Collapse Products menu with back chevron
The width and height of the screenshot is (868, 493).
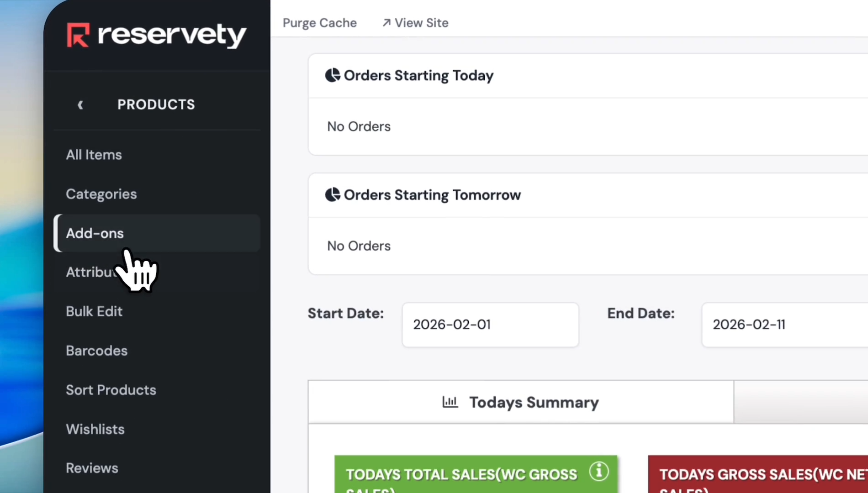click(80, 105)
